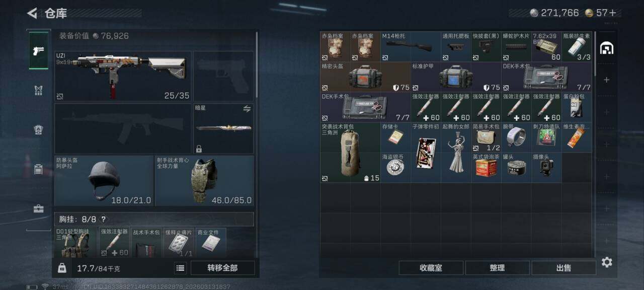Tap the swap arrows on 暗星 slot

[x=247, y=109]
